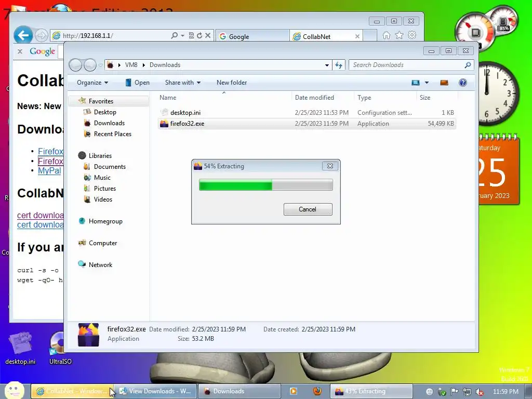Close the CollabNet tab
The height and width of the screenshot is (399, 532).
click(x=357, y=36)
